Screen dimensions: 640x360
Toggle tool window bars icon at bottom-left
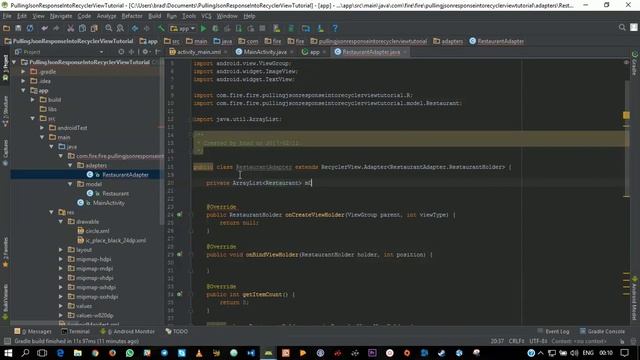pos(7,341)
